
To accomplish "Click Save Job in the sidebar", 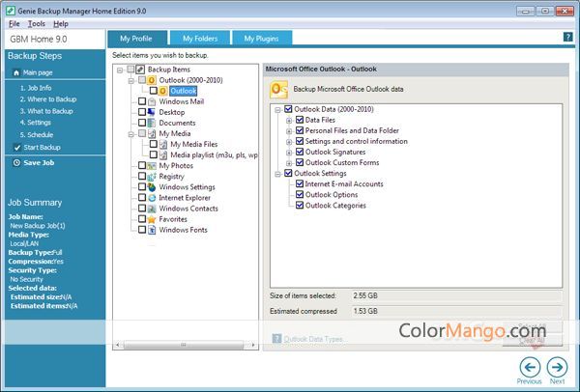I will coord(38,162).
